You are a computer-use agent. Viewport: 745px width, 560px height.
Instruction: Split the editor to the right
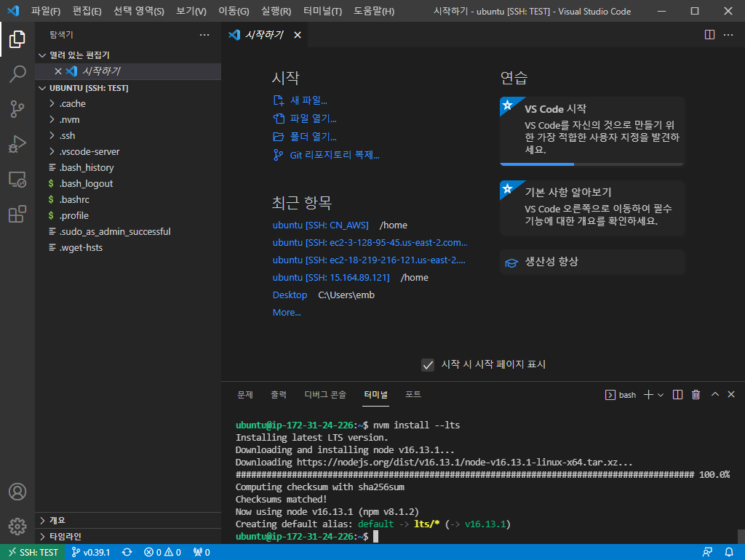(x=709, y=35)
